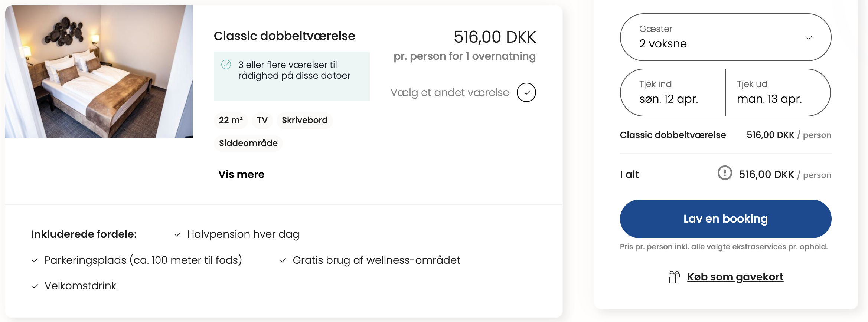
Task: Click the Classic dobbeltværelse room title
Action: click(x=284, y=36)
